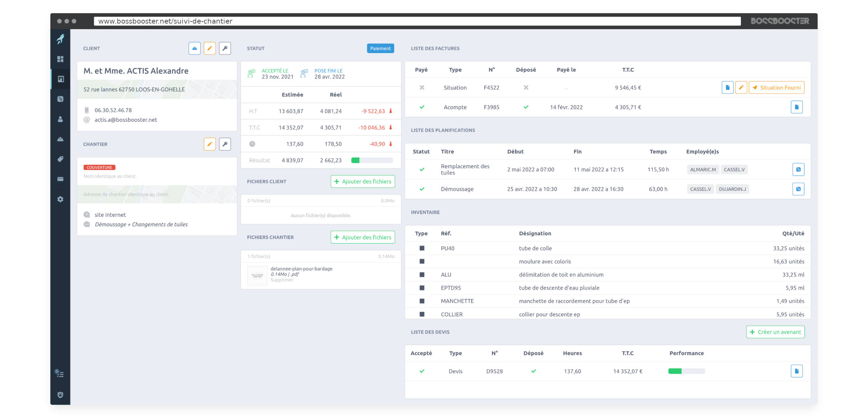Click Créer un avenant button
This screenshot has height=418, width=868.
click(775, 332)
